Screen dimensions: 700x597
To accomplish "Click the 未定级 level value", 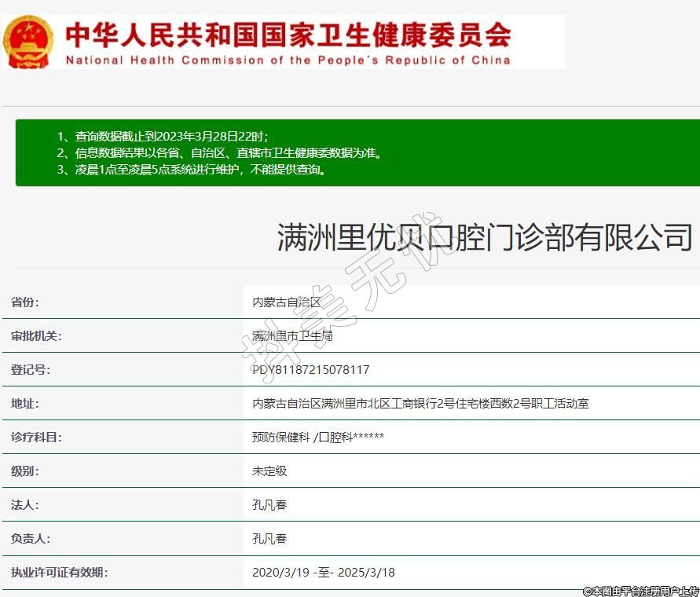I will (x=269, y=471).
